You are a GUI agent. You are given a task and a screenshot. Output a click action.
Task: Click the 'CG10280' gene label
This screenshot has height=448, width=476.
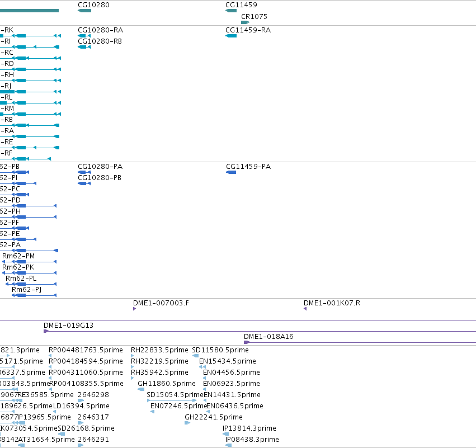coord(93,5)
